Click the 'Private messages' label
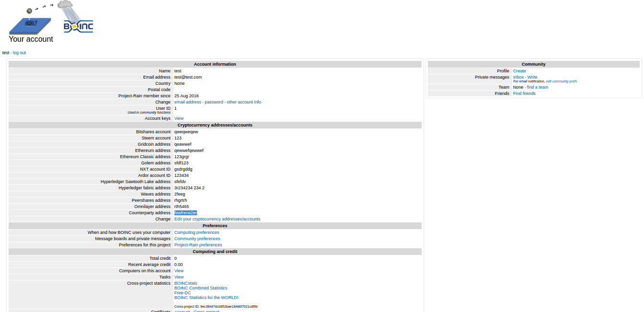644x312 pixels. [x=492, y=77]
